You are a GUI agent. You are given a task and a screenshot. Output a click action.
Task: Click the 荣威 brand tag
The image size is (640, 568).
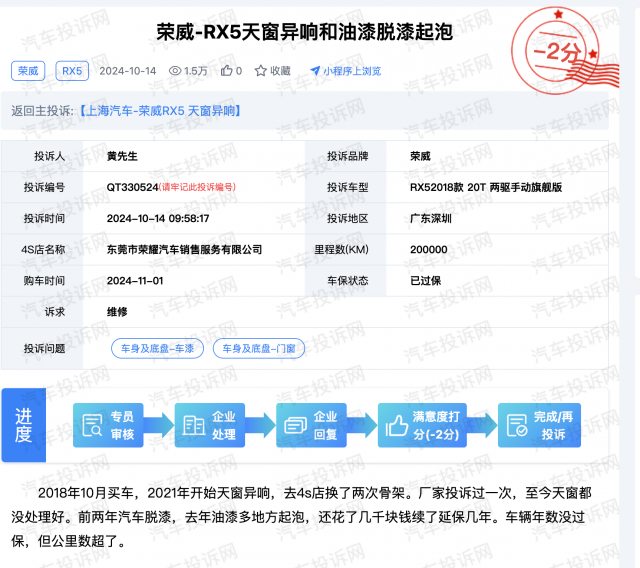pos(28,71)
